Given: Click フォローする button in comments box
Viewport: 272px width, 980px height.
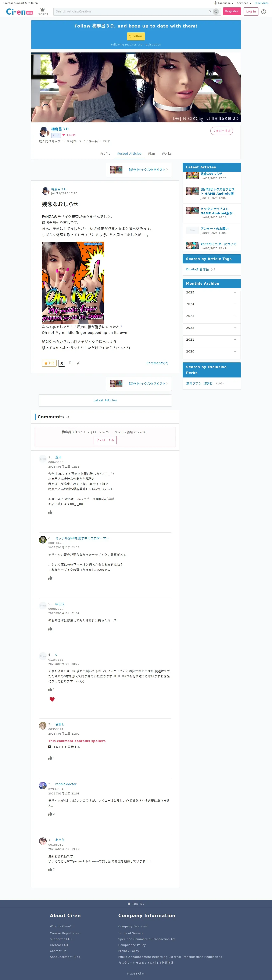Looking at the screenshot, I should pyautogui.click(x=105, y=440).
